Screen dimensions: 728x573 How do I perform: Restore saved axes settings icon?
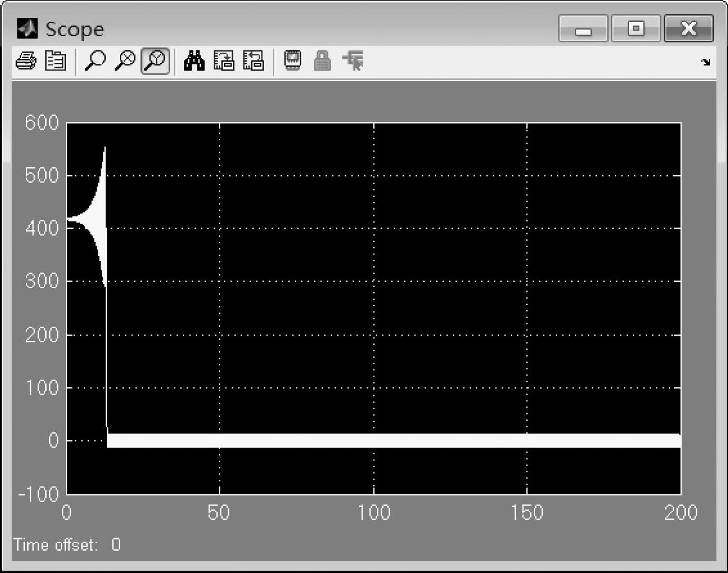point(253,61)
